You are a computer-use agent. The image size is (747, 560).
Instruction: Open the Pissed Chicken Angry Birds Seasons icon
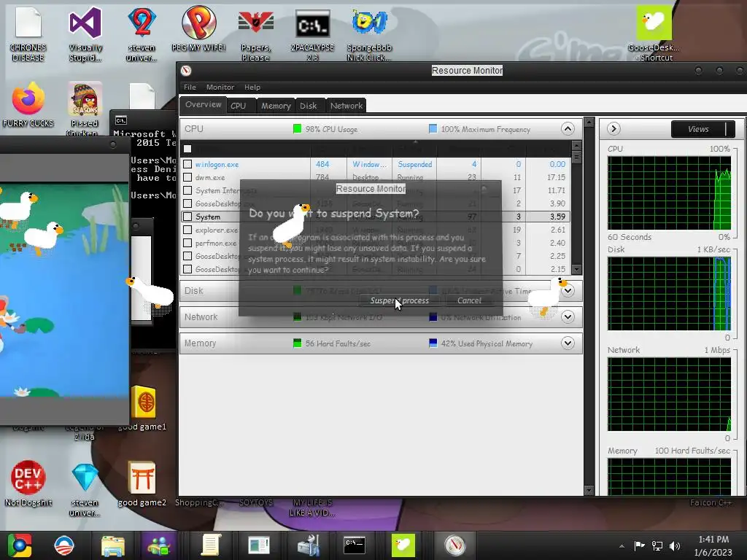click(85, 109)
